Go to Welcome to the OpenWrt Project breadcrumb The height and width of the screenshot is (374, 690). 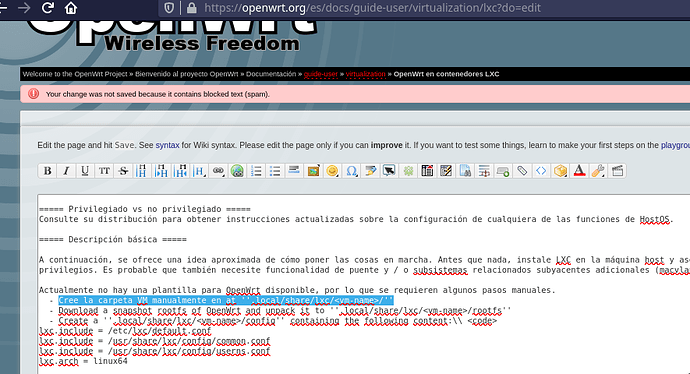click(x=75, y=74)
